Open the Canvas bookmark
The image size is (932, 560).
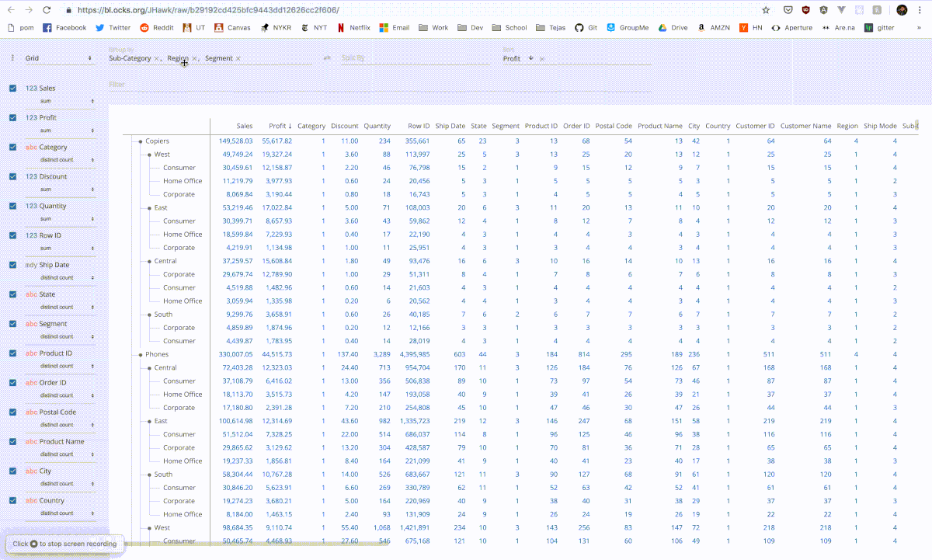click(x=232, y=27)
